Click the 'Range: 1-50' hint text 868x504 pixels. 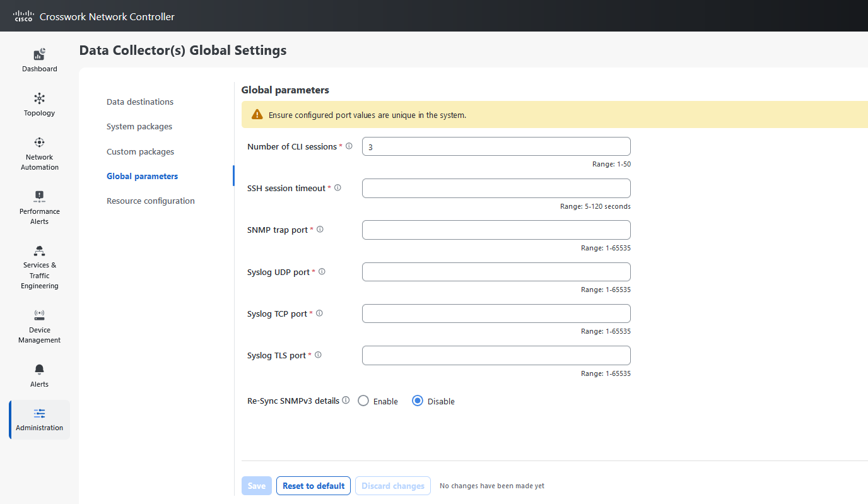(x=611, y=164)
